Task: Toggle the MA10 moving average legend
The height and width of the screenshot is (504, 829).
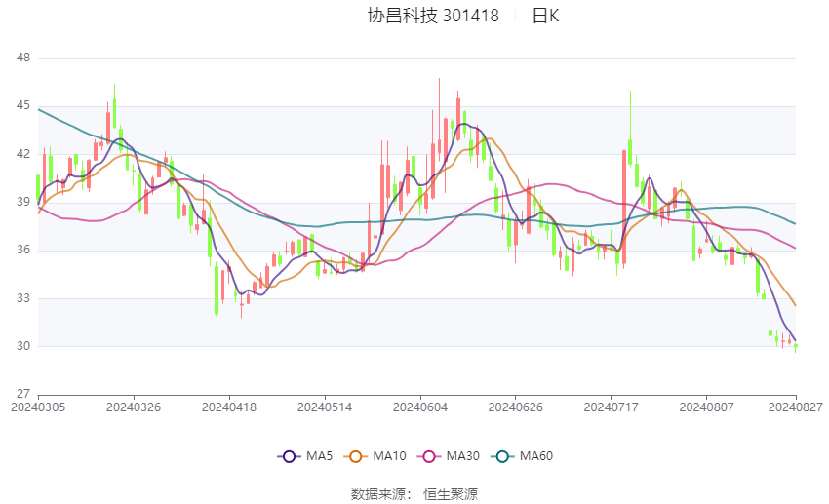Action: point(375,456)
